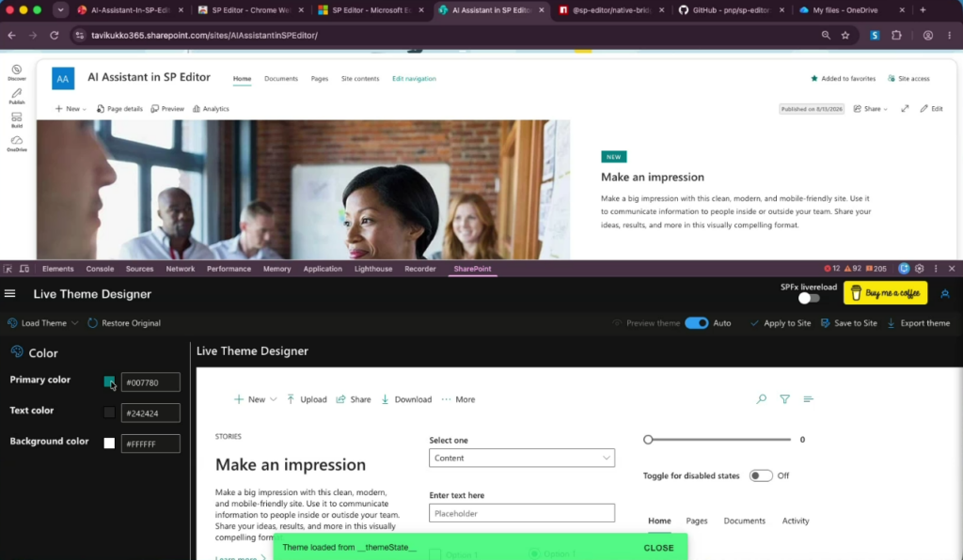Click the AA site logo tile
The width and height of the screenshot is (963, 560).
[x=63, y=79]
